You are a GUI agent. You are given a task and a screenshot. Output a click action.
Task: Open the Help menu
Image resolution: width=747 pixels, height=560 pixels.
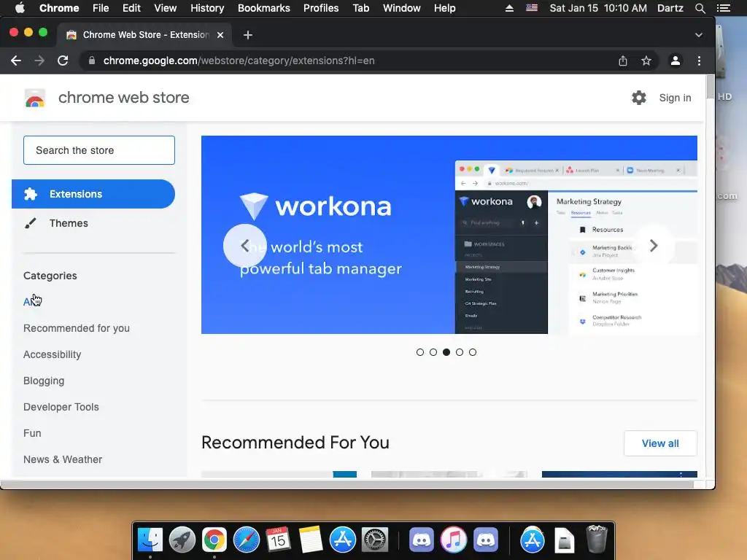tap(444, 8)
